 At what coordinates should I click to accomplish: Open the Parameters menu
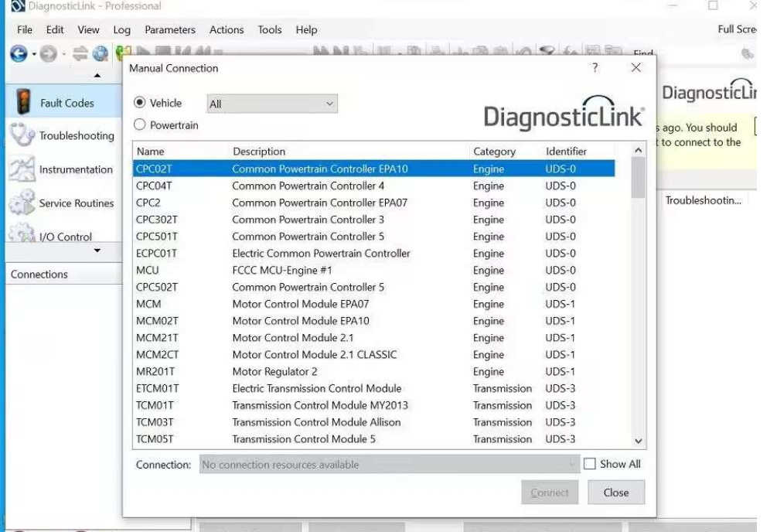(169, 29)
